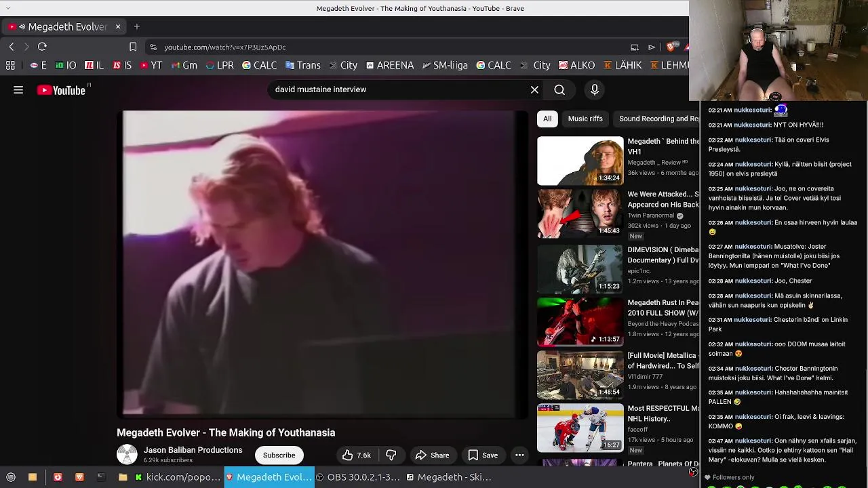This screenshot has height=488, width=868.
Task: Open the SM-liiga bookmark
Action: [445, 65]
